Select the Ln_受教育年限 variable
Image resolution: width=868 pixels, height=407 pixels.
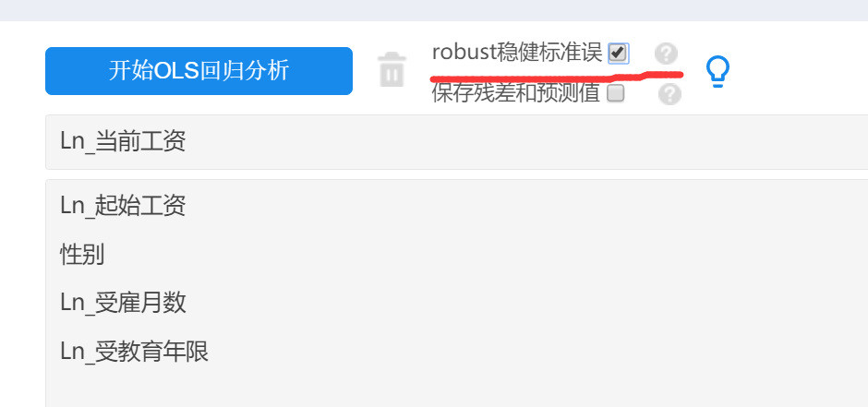pos(135,352)
